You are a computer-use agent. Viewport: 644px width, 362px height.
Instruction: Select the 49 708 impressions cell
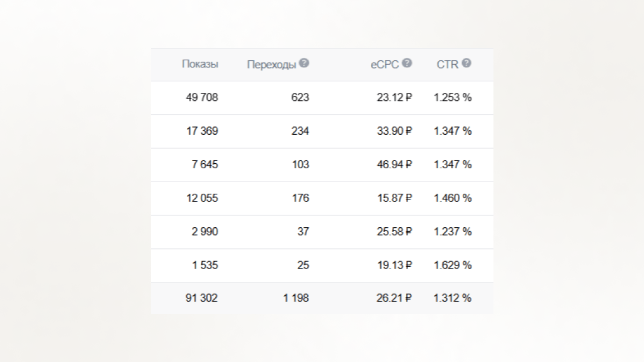click(x=202, y=97)
